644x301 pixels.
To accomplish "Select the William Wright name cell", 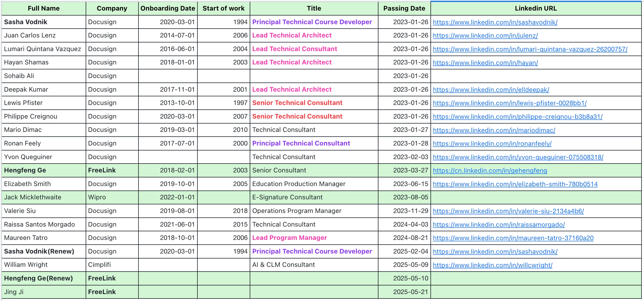I will (x=44, y=265).
